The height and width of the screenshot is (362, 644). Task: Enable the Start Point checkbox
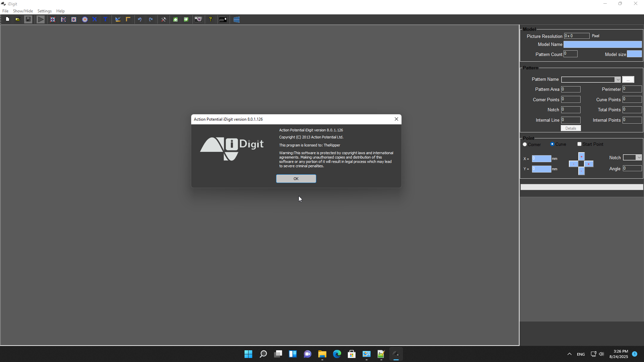pos(579,144)
